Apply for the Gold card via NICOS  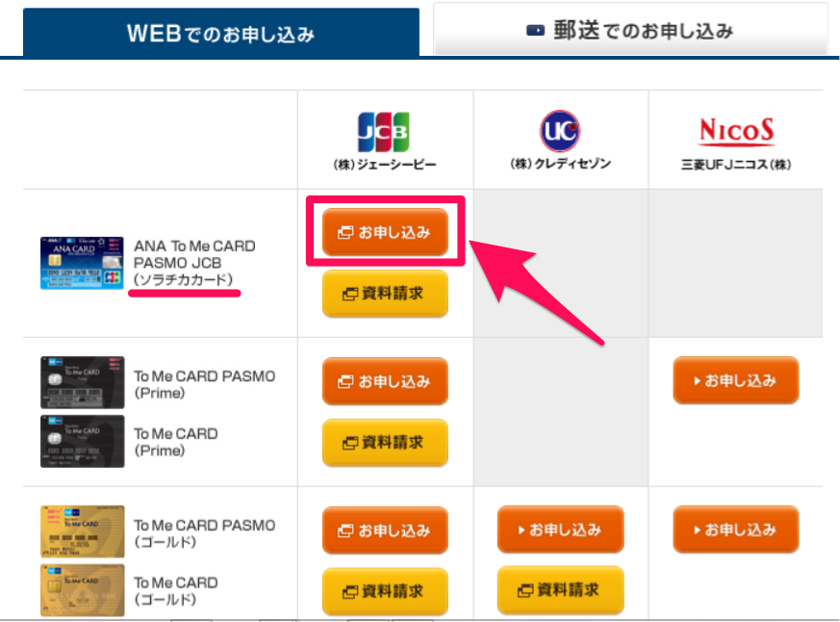pos(736,530)
